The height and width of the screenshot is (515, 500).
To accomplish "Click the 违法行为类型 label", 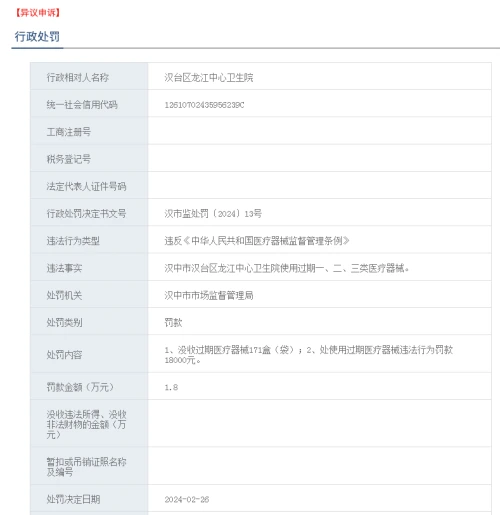I will point(73,241).
